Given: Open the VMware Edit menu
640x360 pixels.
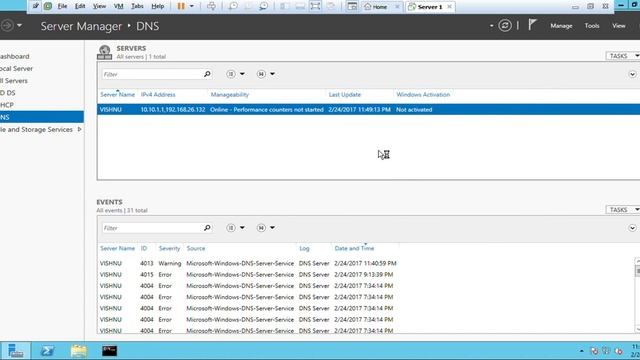Looking at the screenshot, I should tap(80, 6).
